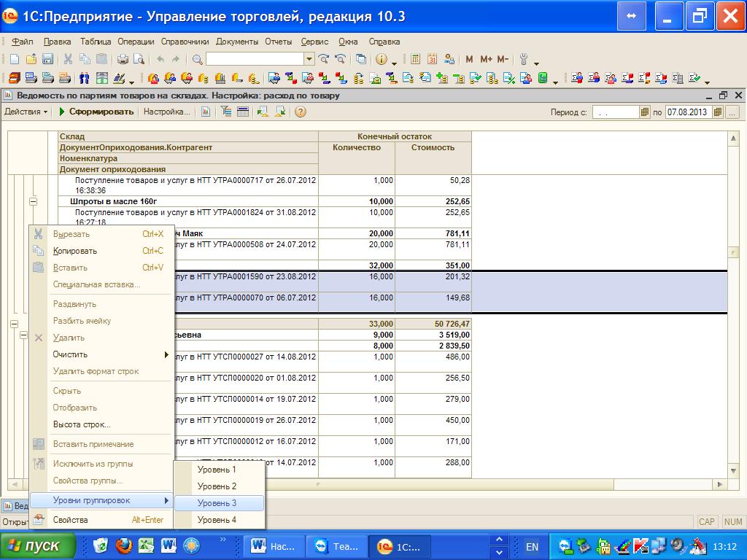This screenshot has height=560, width=747.
Task: Click the Windows list icon in toolbar
Action: [x=361, y=59]
